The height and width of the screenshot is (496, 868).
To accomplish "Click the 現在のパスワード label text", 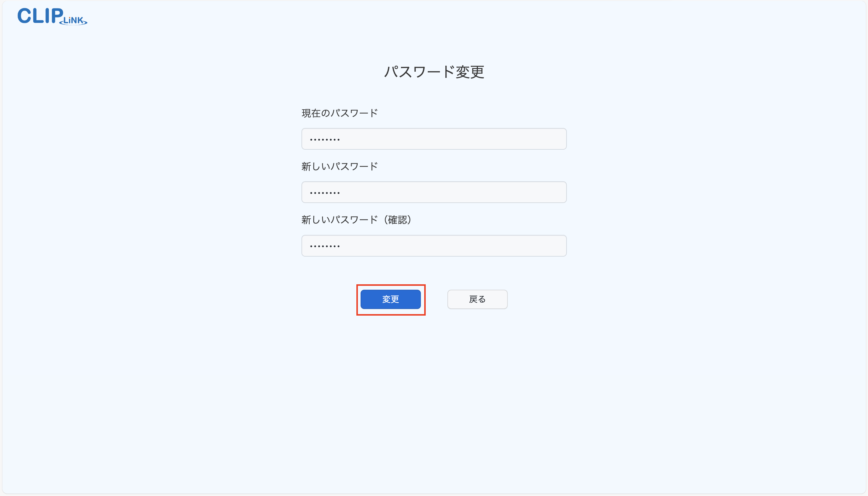I will [x=339, y=113].
